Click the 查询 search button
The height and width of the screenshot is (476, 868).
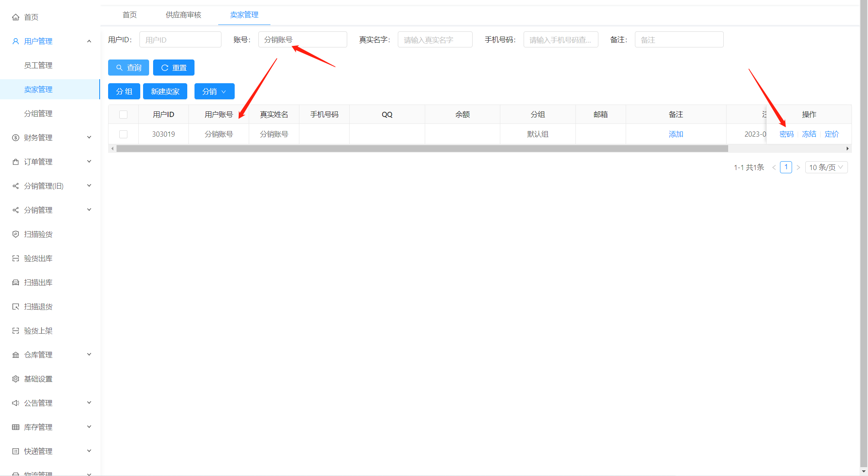pyautogui.click(x=129, y=68)
